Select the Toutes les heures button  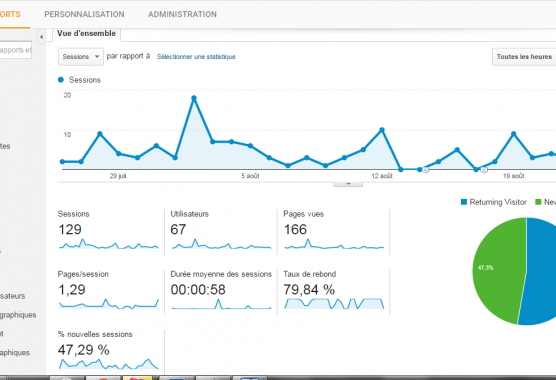pos(524,57)
